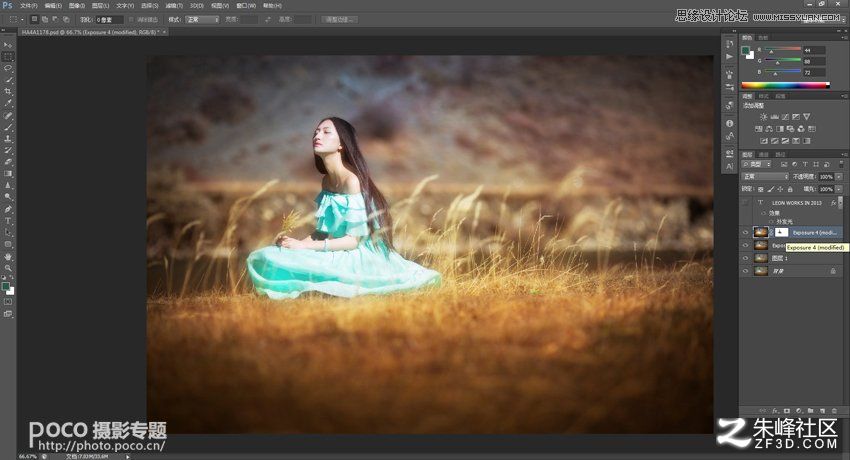The width and height of the screenshot is (850, 460).
Task: Click the Vibrance adjustment triangle icon
Action: [x=807, y=117]
